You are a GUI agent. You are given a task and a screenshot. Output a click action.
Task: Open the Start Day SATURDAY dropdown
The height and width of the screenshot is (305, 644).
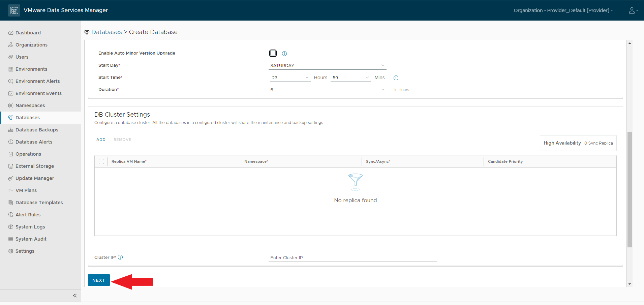[327, 65]
